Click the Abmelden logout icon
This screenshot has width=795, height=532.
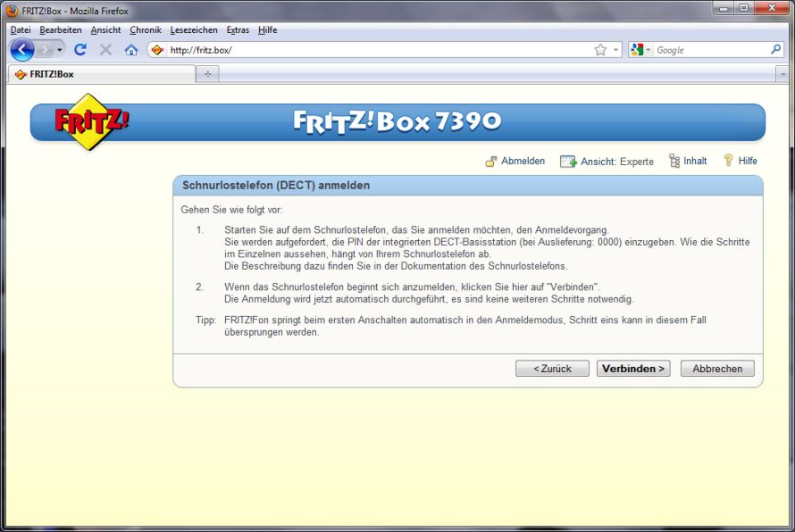[x=490, y=162]
